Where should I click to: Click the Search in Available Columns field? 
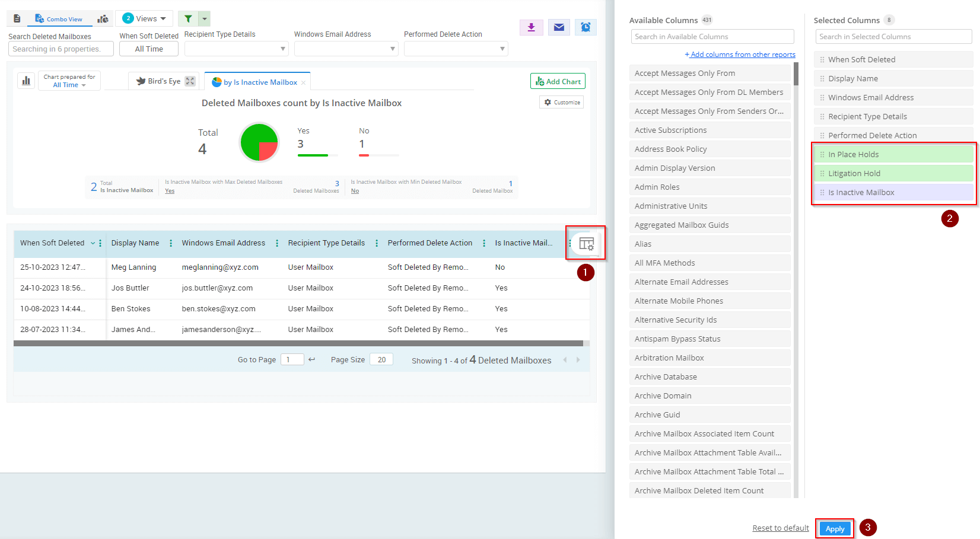(712, 37)
